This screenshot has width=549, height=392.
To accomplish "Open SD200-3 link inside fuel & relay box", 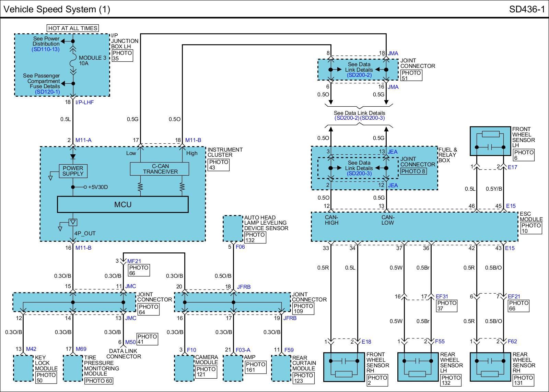I will point(359,174).
